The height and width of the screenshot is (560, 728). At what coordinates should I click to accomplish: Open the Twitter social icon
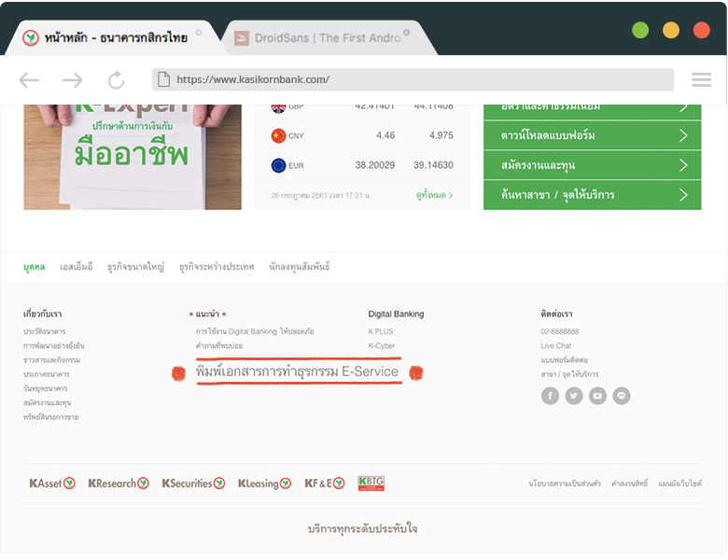click(x=574, y=396)
